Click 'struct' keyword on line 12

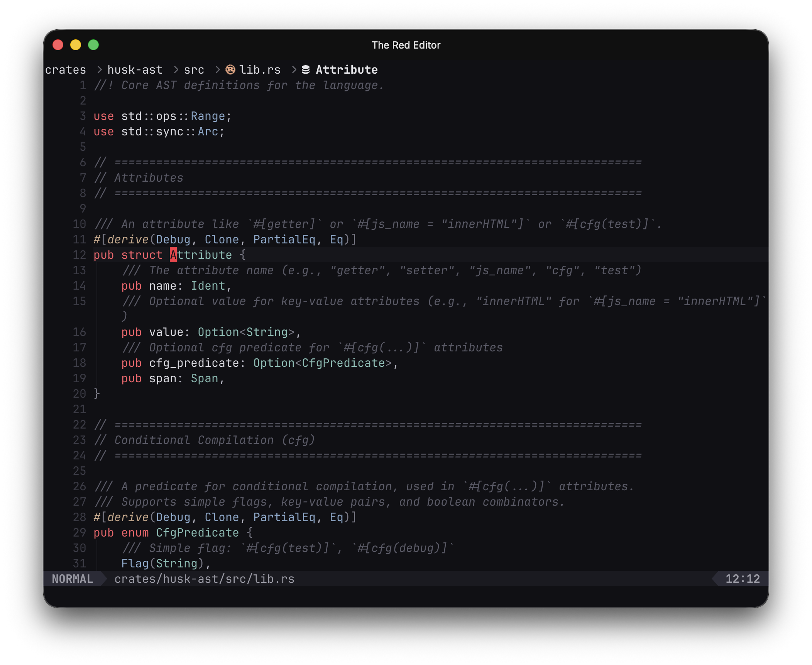[x=142, y=255]
